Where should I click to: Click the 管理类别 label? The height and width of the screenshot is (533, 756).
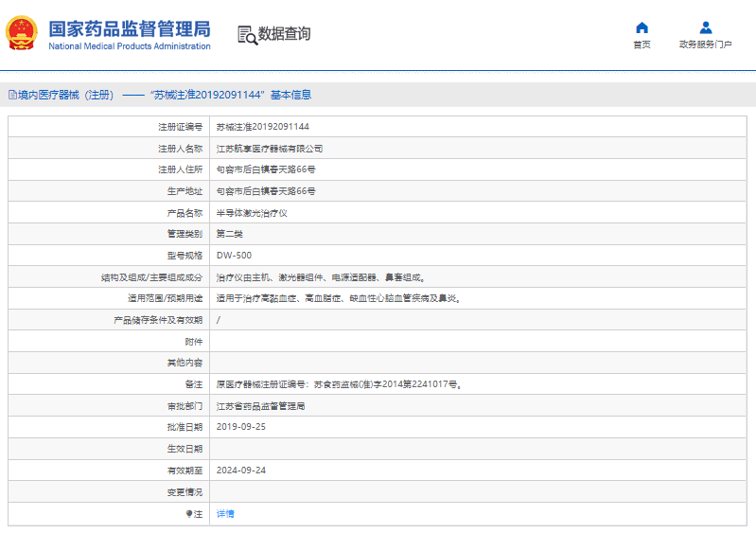coord(185,234)
